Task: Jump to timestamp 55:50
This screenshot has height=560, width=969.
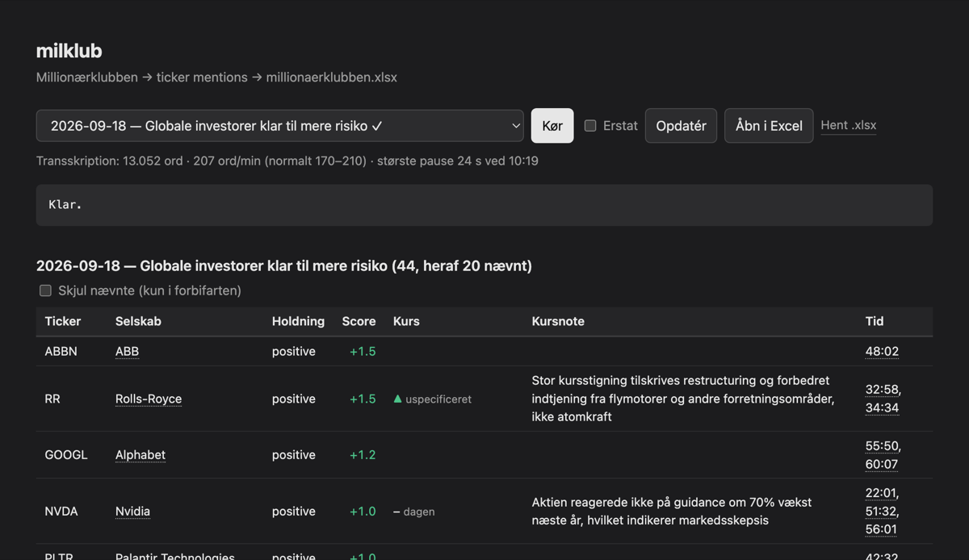Action: [x=882, y=445]
